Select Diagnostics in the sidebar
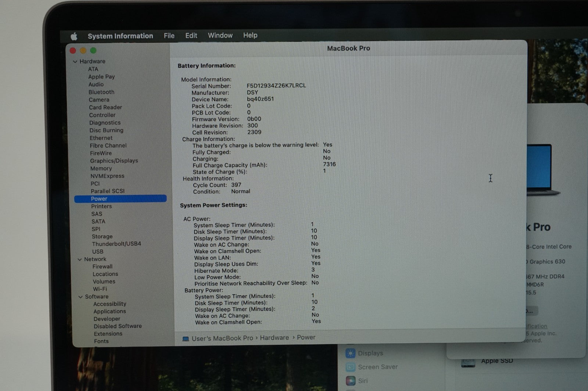The width and height of the screenshot is (588, 391). [x=105, y=123]
